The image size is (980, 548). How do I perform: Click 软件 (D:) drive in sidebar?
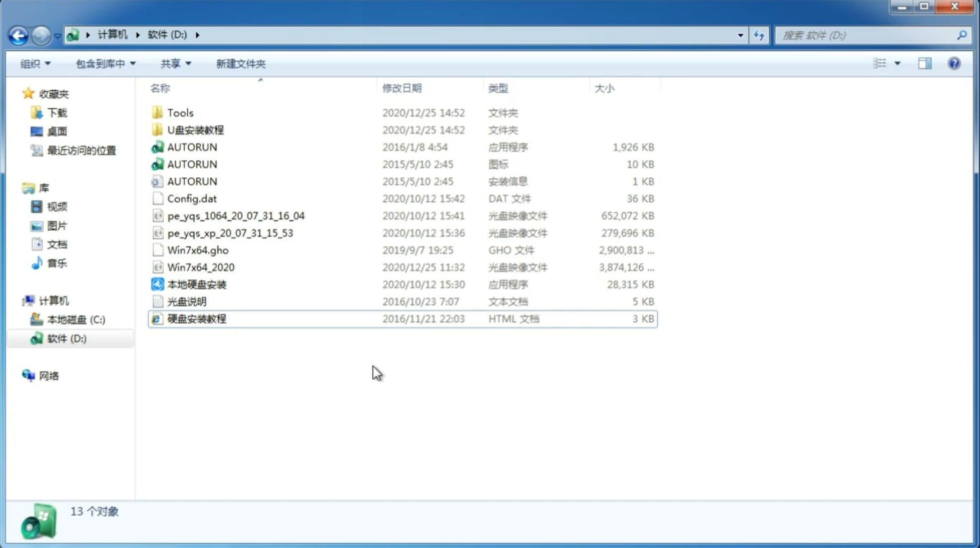tap(66, 338)
